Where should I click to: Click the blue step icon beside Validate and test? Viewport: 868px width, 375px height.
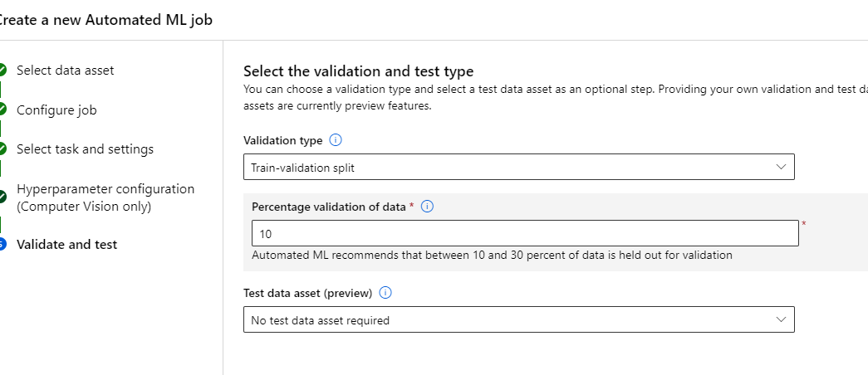3,244
